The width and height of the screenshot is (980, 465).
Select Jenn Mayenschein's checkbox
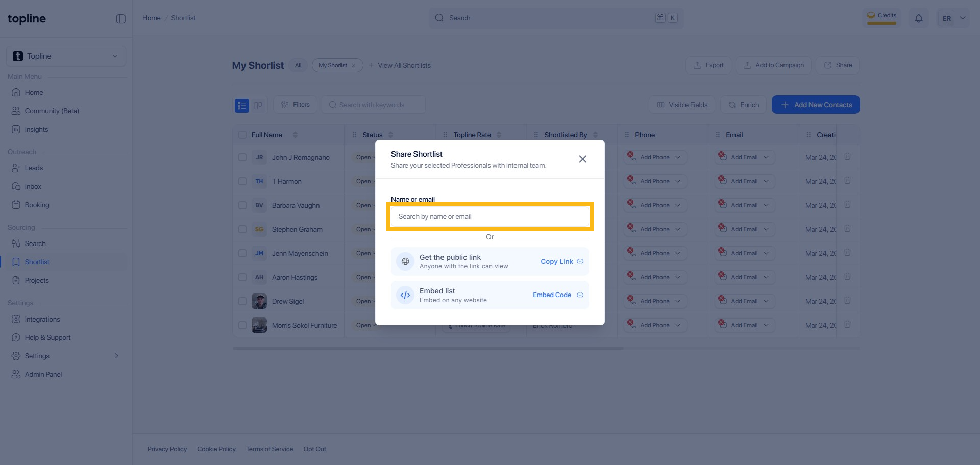tap(242, 254)
